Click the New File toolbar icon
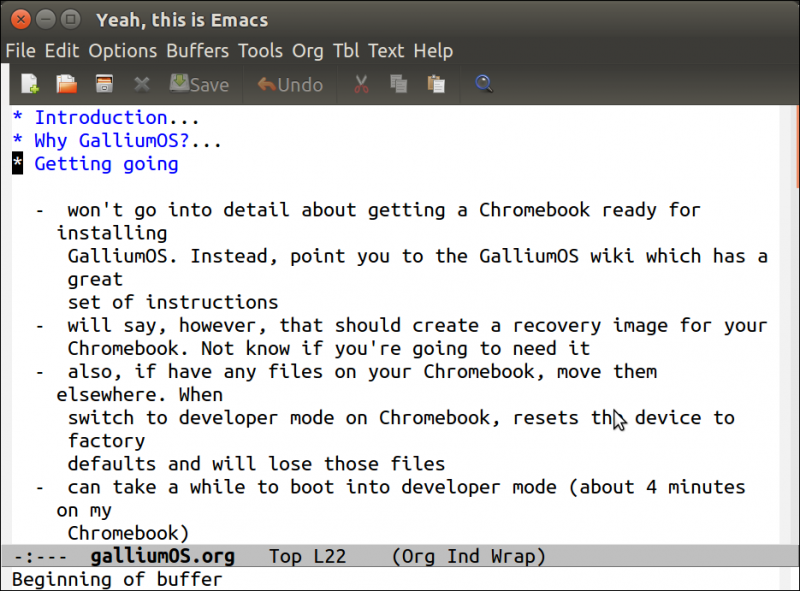The width and height of the screenshot is (800, 591). click(x=30, y=85)
